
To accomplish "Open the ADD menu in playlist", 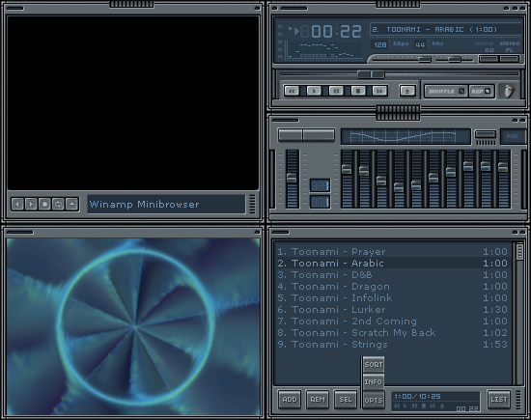I will pos(290,400).
